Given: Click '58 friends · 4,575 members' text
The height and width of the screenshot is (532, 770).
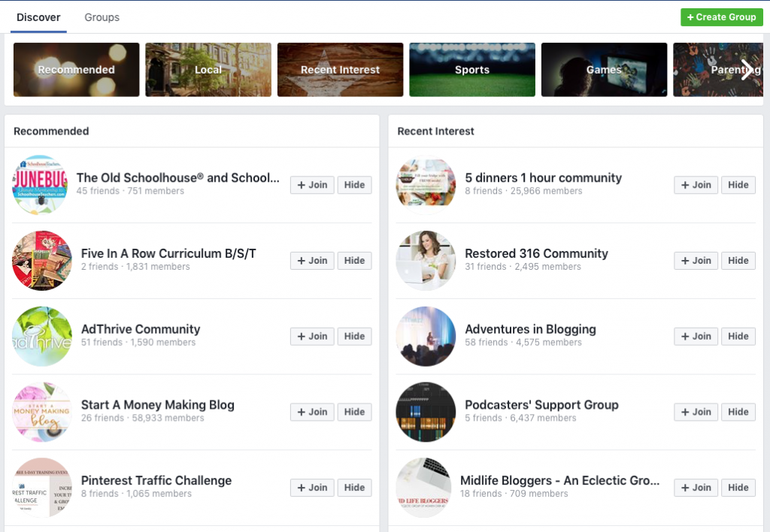Looking at the screenshot, I should [x=523, y=343].
